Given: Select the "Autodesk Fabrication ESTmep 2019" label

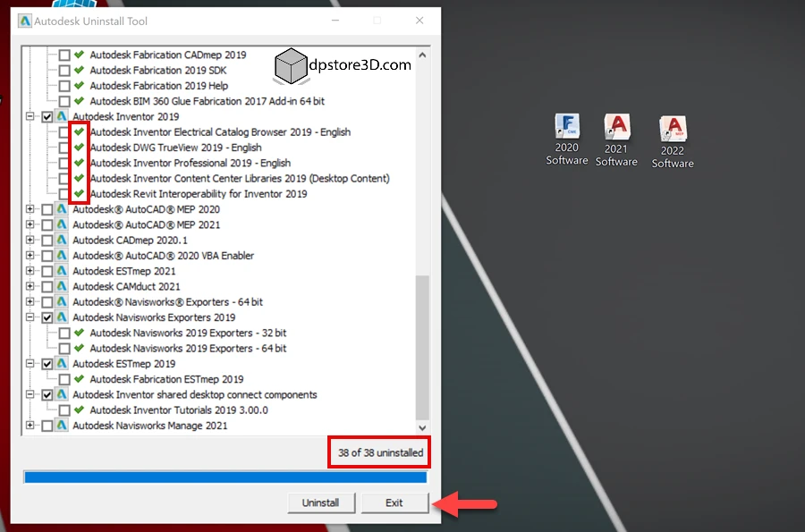Looking at the screenshot, I should tap(166, 379).
